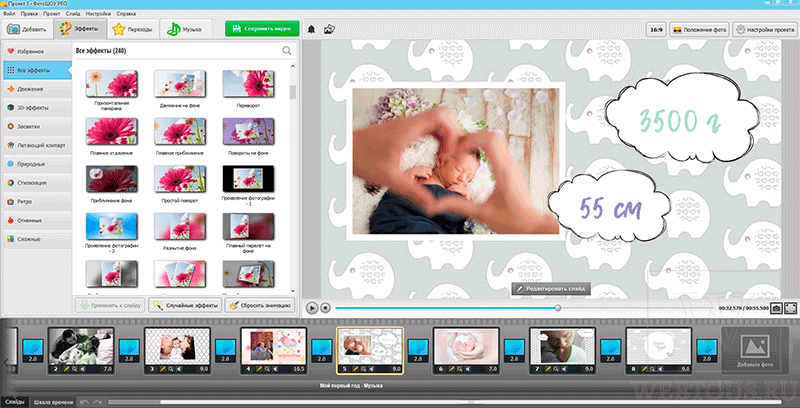Take a snapshot with the camera icon

[x=776, y=308]
